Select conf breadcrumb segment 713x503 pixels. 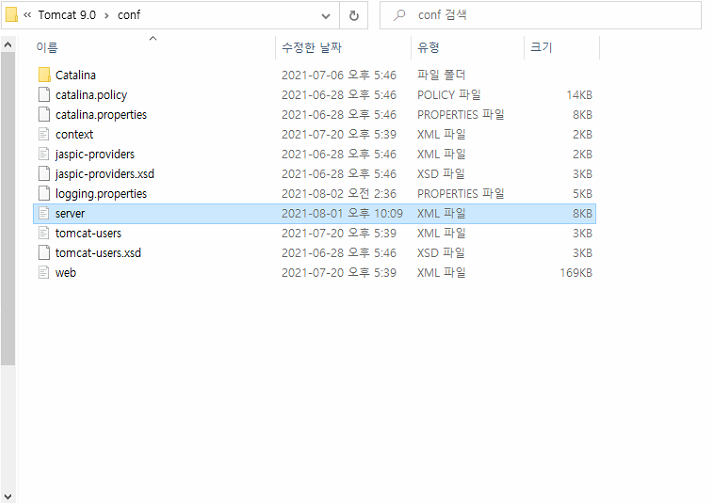[x=129, y=15]
